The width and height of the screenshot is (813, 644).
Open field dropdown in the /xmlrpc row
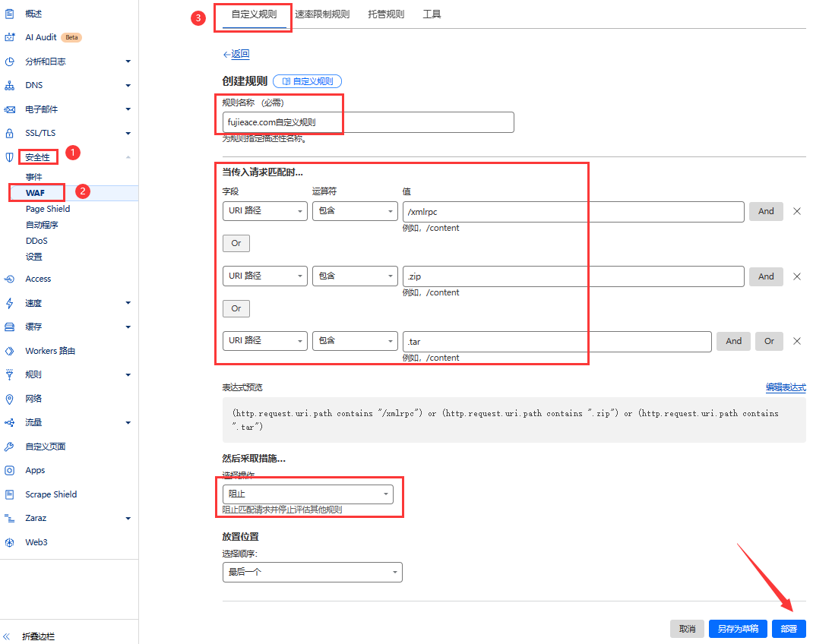click(265, 211)
